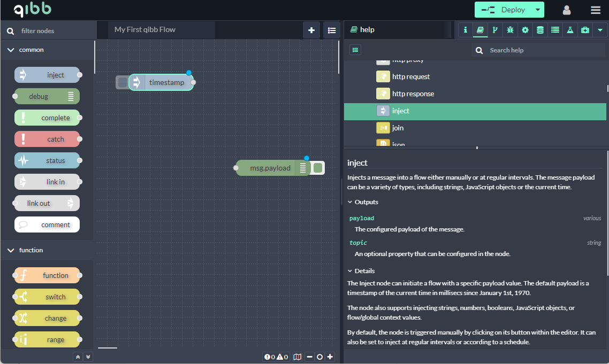Collapse the function palette category

(x=47, y=250)
